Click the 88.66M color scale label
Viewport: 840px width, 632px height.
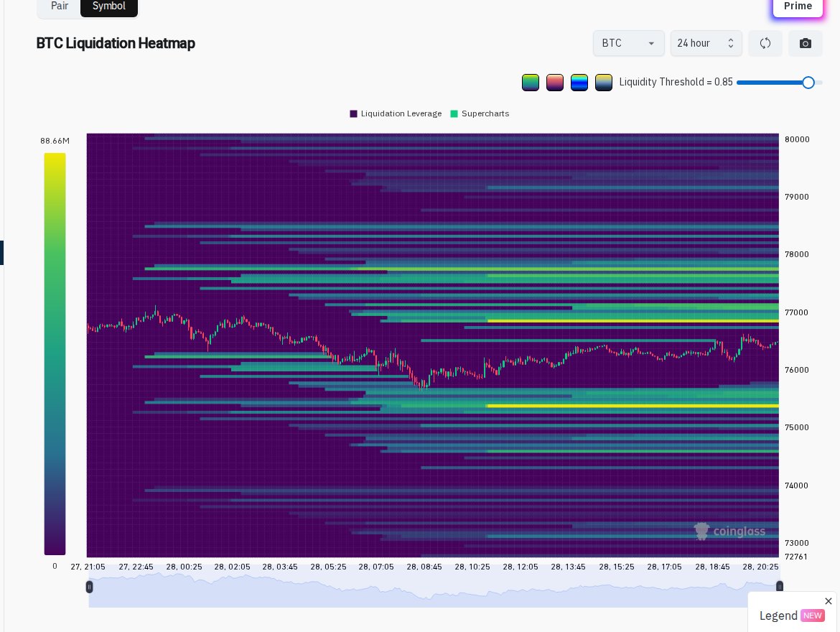(55, 141)
